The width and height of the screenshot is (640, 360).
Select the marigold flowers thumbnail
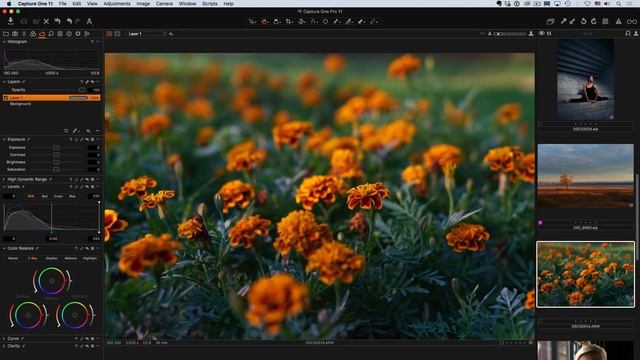586,274
